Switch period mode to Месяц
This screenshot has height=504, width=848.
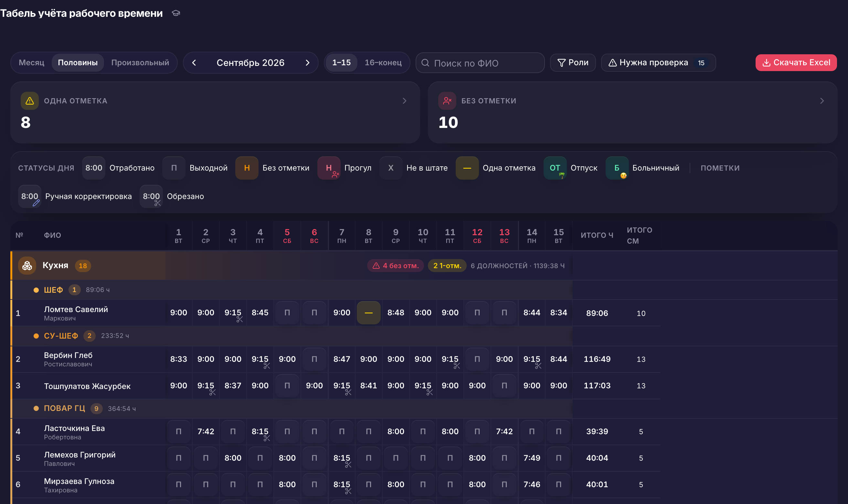coord(32,63)
